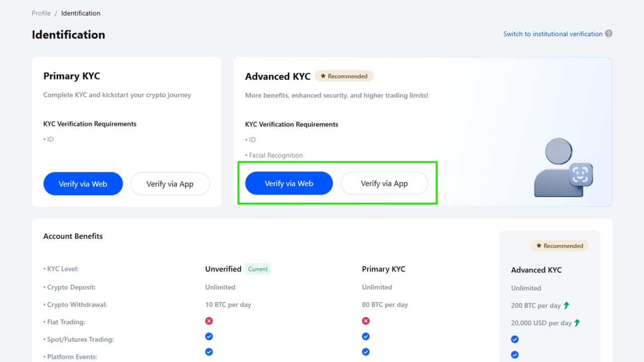Click Verify via Web under Advanced KYC

289,184
